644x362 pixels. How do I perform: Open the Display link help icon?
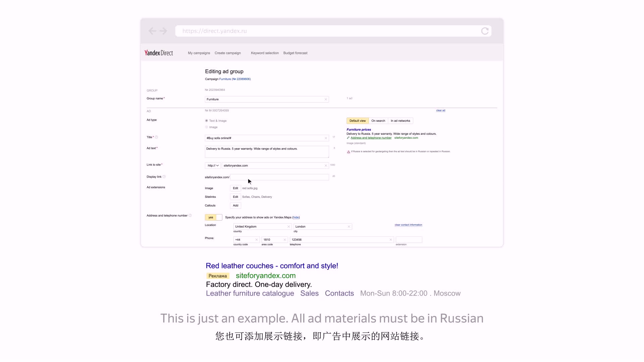(164, 177)
